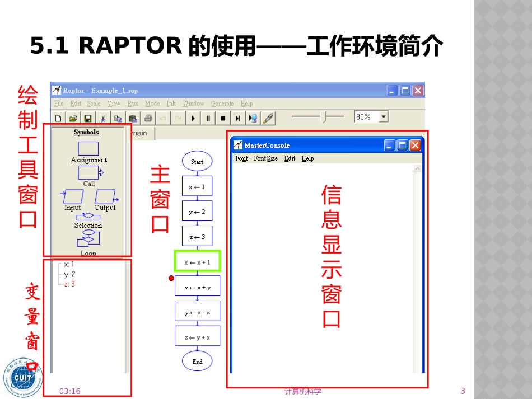Paste using the clipboard toolbar icon
Image resolution: width=532 pixels, height=399 pixels.
(x=133, y=118)
